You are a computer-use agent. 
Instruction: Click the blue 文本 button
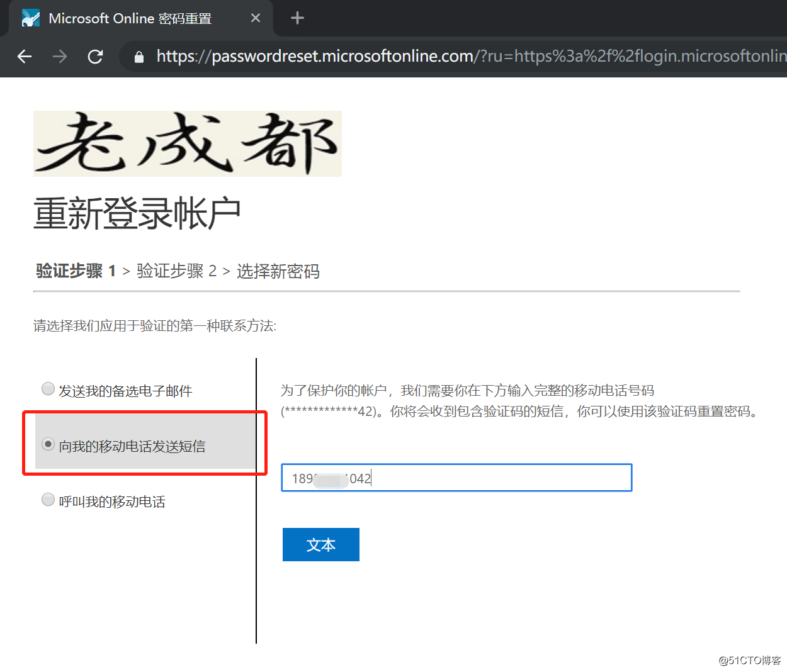click(321, 545)
